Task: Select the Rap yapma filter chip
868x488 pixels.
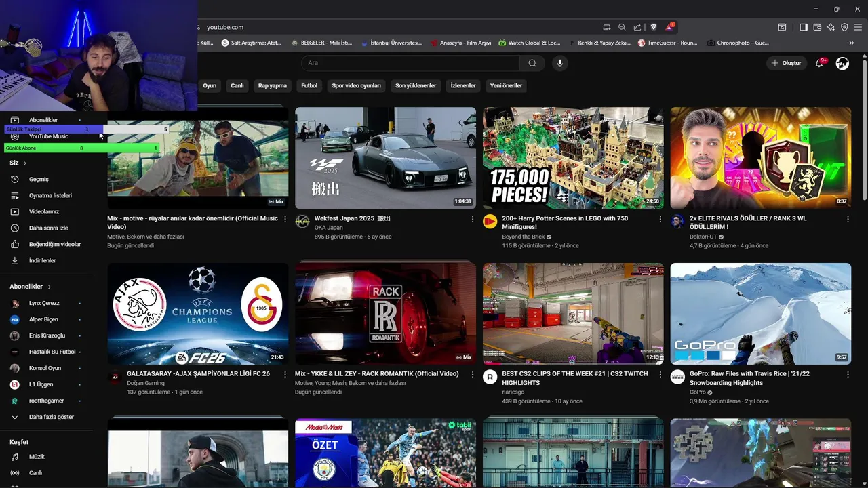Action: (273, 85)
